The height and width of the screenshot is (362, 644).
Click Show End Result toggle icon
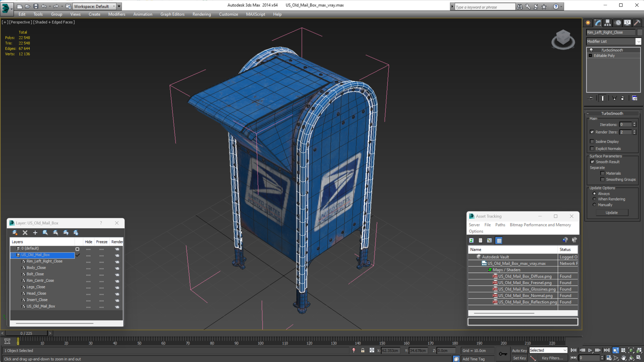pyautogui.click(x=602, y=98)
